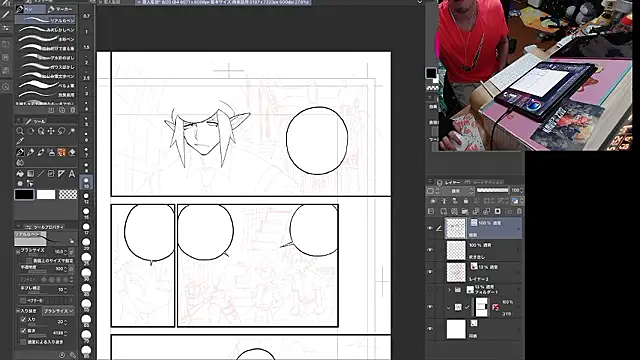Screen dimensions: 640x360
Task: Select the Zoom magnifier tool
Action: click(x=20, y=131)
